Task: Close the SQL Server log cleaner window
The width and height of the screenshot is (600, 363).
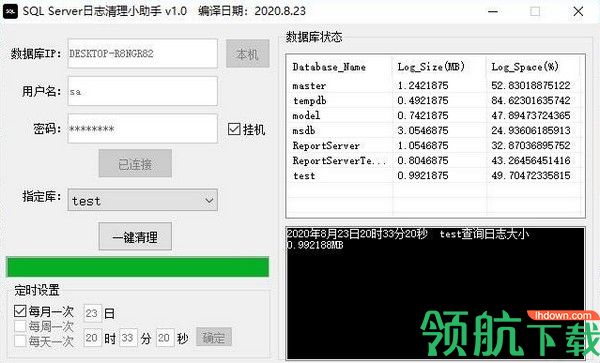Action: click(578, 11)
